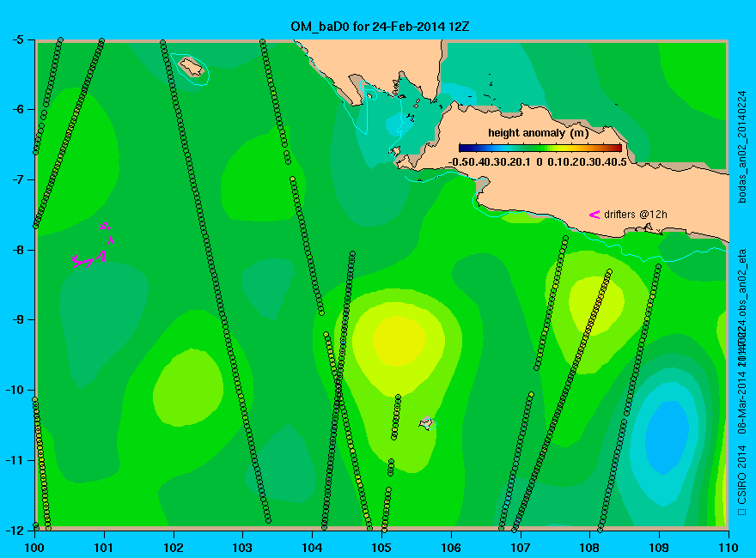Click the magenta drifter markers near 101E 8S
The height and width of the screenshot is (558, 756).
point(94,246)
